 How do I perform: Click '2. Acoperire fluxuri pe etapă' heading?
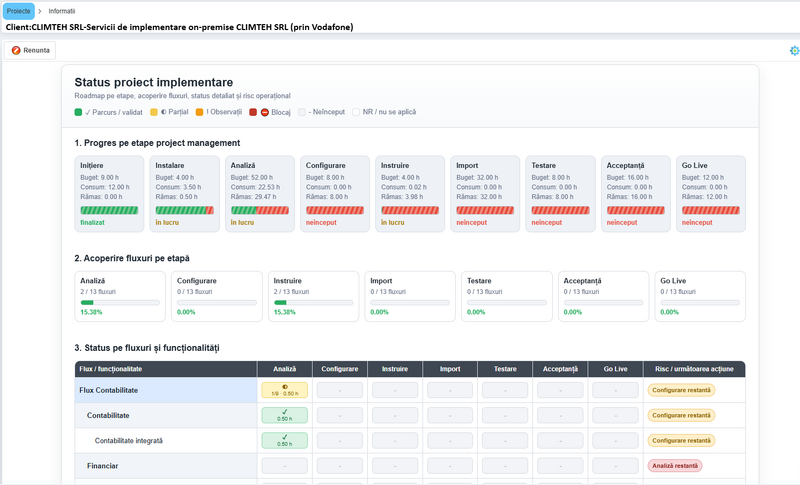point(132,258)
